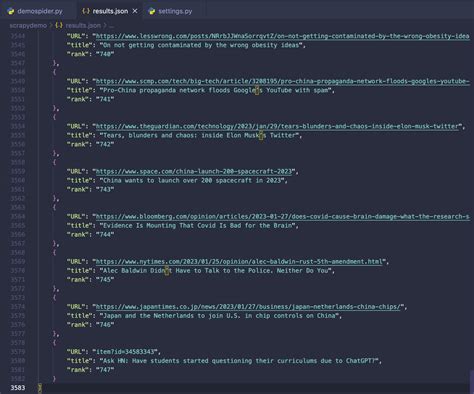Click the rank value "744"
The width and height of the screenshot is (474, 394).
[105, 235]
